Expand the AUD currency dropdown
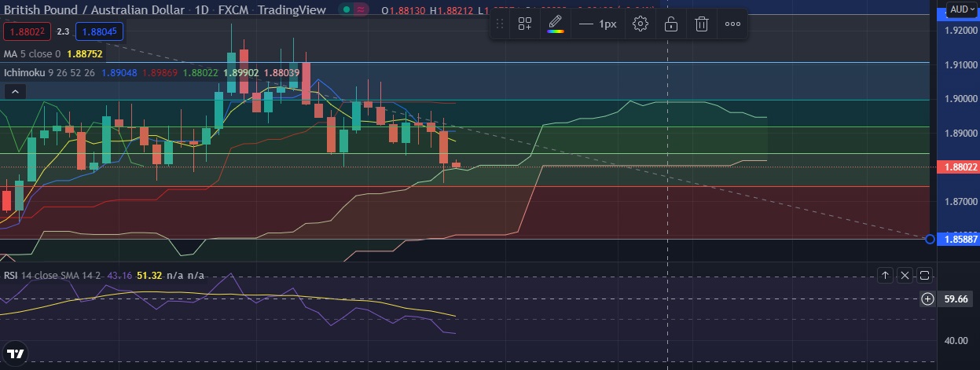The width and height of the screenshot is (980, 370). [960, 9]
